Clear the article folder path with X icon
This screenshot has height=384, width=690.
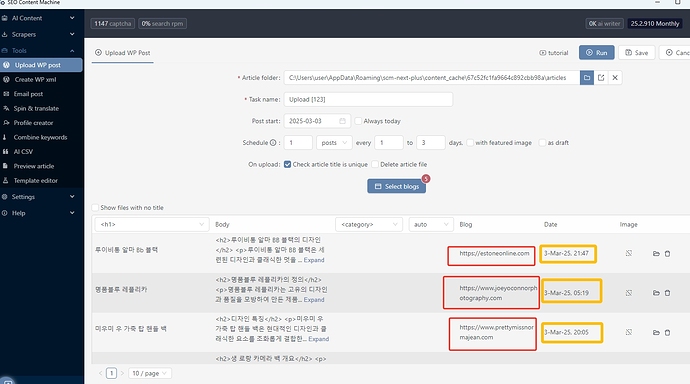point(615,78)
